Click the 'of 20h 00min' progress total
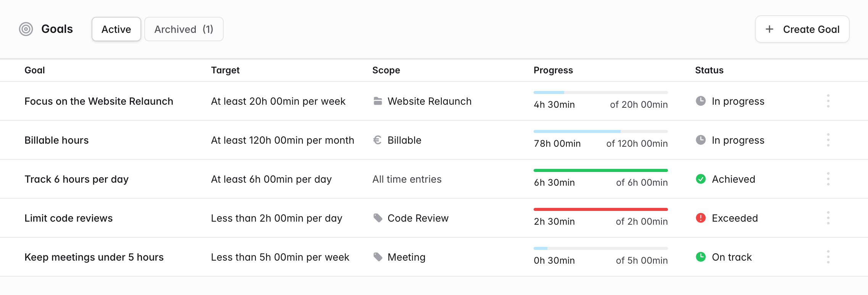The width and height of the screenshot is (868, 295). (639, 105)
